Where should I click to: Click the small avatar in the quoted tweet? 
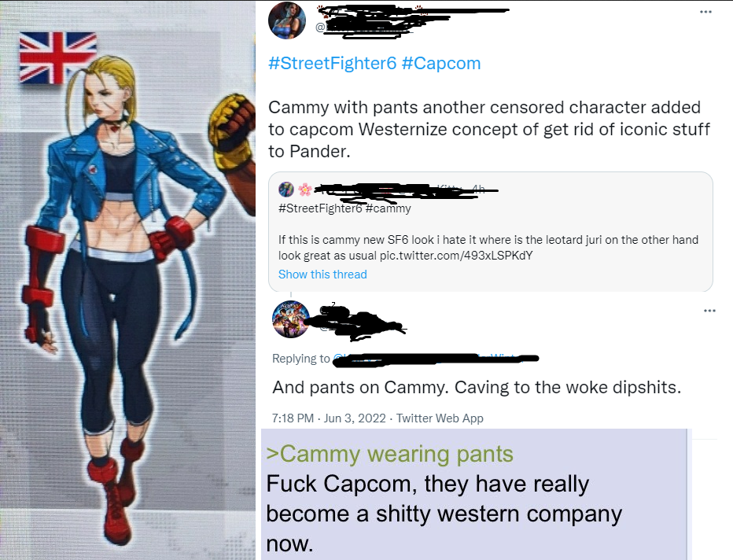(286, 190)
